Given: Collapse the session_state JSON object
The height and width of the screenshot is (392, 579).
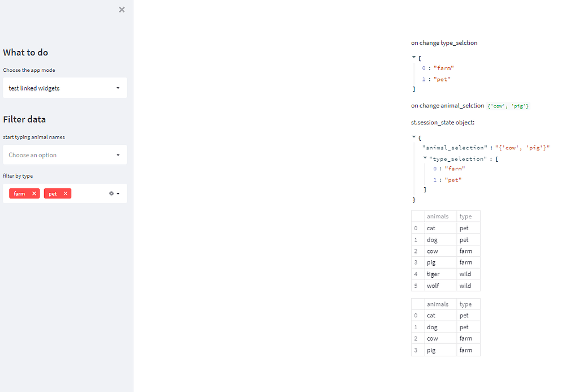Looking at the screenshot, I should [x=414, y=137].
